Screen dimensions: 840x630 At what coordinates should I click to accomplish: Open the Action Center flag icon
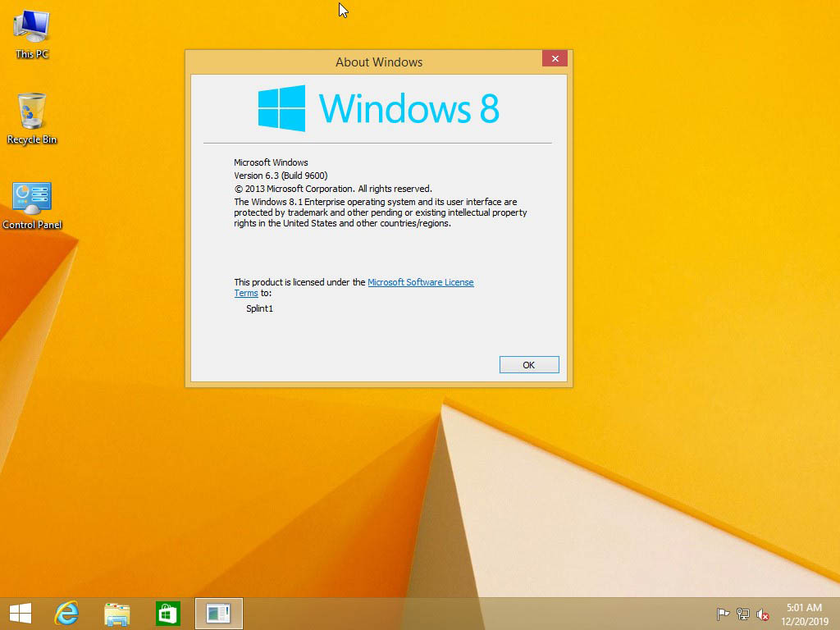coord(723,614)
